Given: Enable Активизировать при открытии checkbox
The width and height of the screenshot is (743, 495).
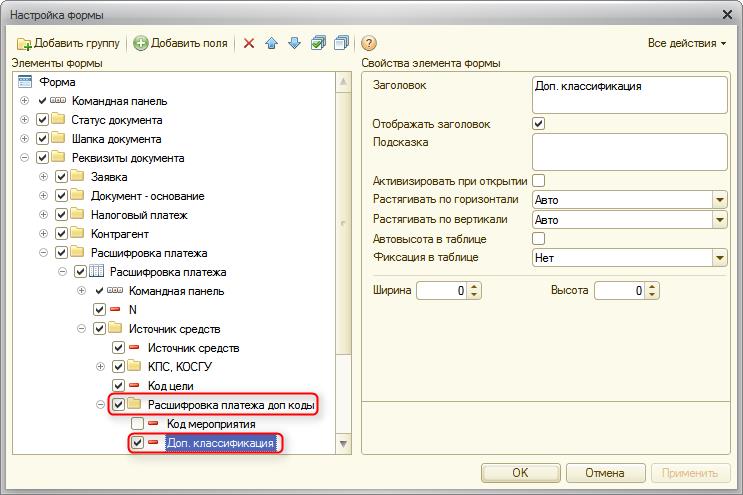Looking at the screenshot, I should 538,180.
